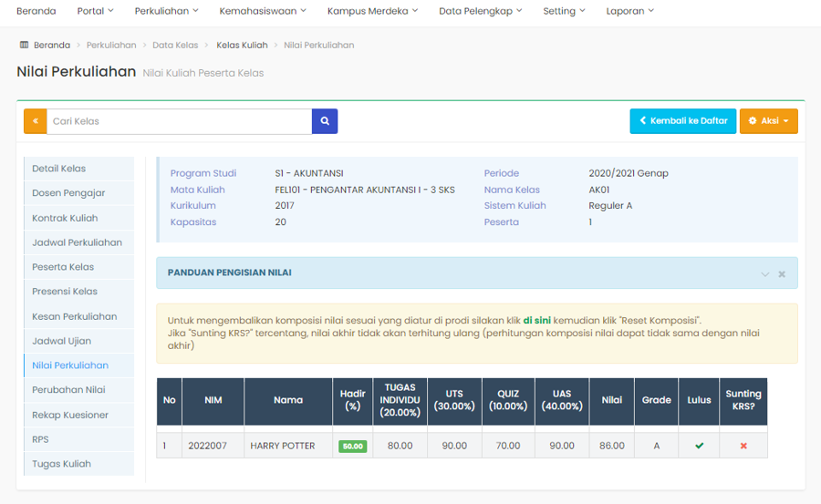Click the orange double-arrow collapse button
This screenshot has height=504, width=821.
pos(35,121)
